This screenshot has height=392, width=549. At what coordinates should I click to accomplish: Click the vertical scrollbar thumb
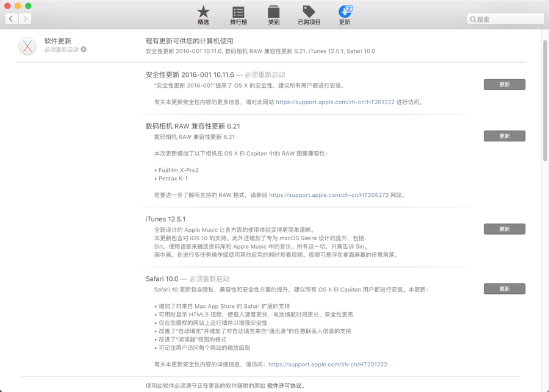point(545,101)
